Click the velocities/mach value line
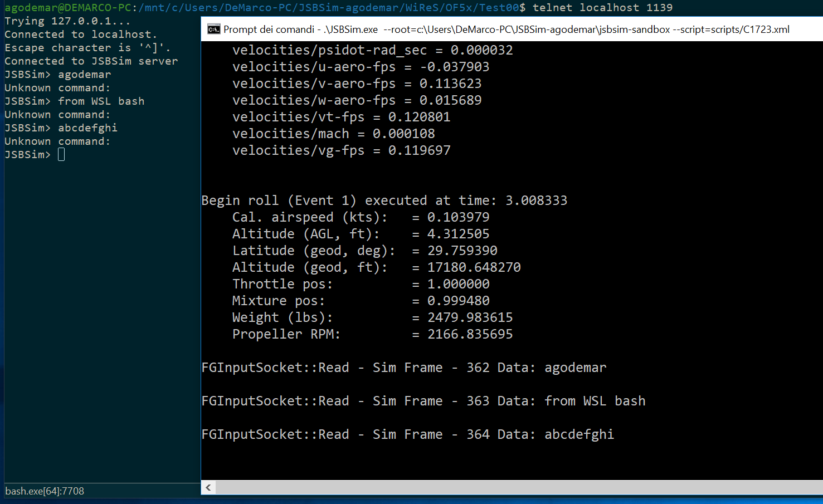The width and height of the screenshot is (823, 504). point(333,134)
